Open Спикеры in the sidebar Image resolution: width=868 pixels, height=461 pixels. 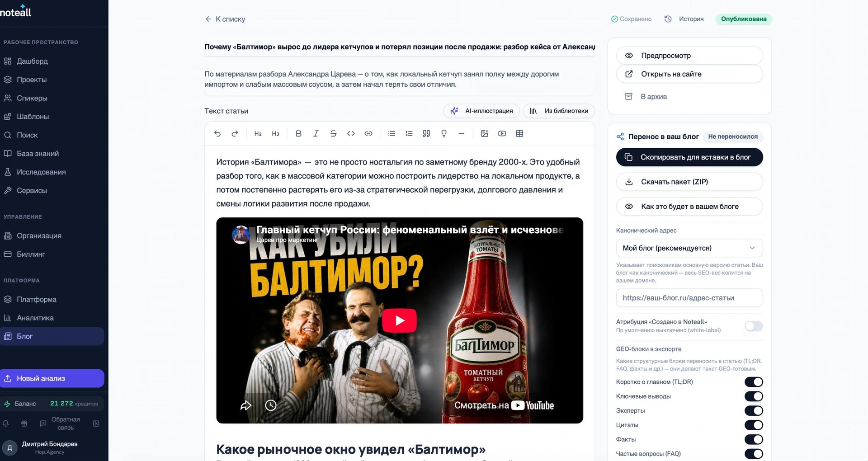[x=52, y=98]
